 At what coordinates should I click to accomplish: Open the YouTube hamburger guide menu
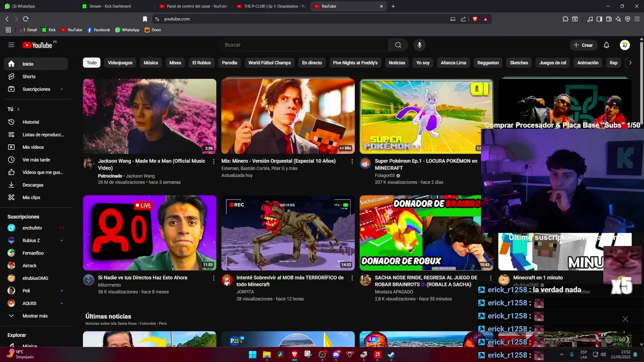click(x=11, y=45)
